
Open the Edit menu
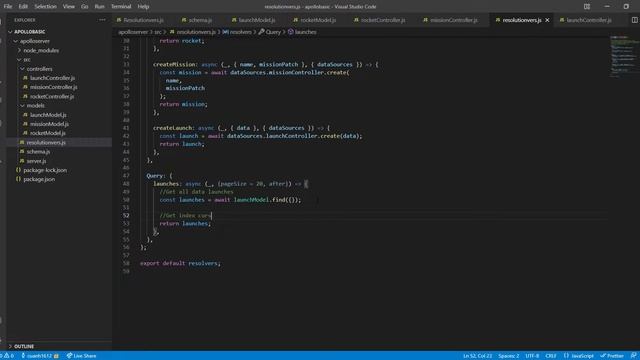click(23, 7)
